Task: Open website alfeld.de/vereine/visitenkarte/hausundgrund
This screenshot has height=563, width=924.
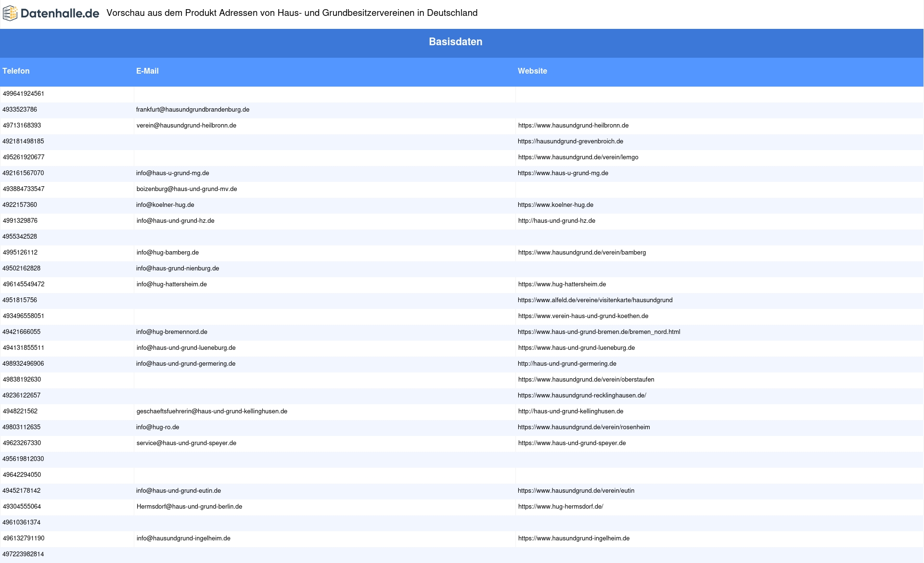Action: 595,300
